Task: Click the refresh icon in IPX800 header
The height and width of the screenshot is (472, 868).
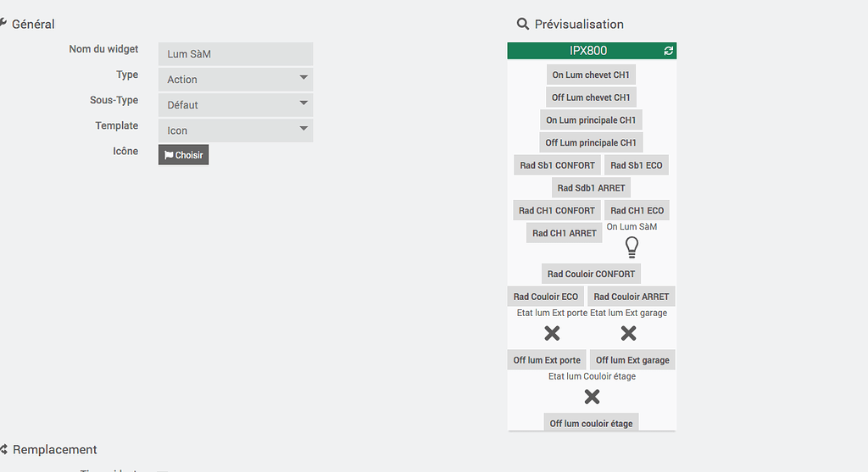Action: click(x=668, y=51)
